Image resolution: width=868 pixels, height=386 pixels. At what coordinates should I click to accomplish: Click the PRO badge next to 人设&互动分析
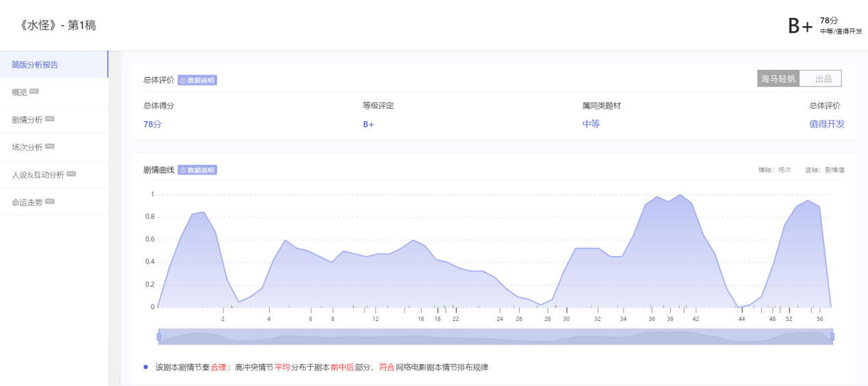click(71, 173)
